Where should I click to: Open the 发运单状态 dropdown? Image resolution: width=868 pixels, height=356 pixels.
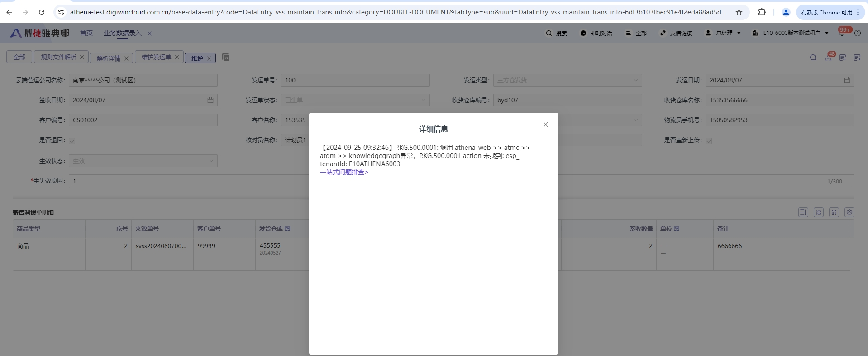point(355,100)
